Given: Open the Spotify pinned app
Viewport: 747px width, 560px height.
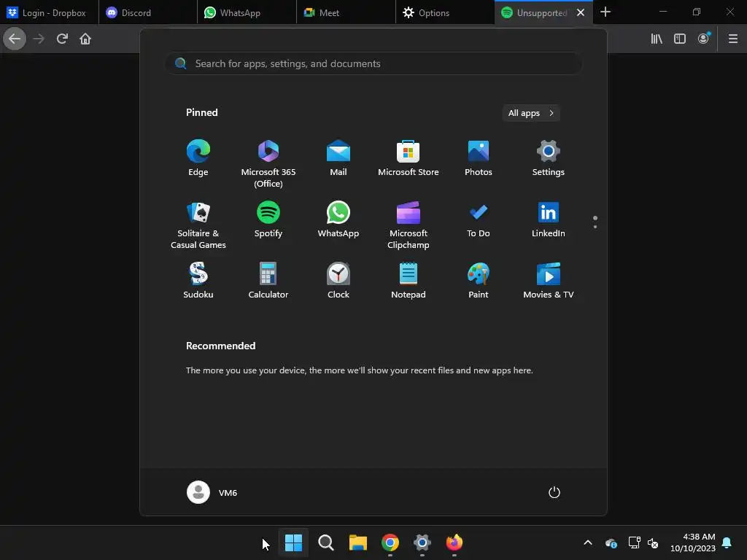Looking at the screenshot, I should (268, 220).
